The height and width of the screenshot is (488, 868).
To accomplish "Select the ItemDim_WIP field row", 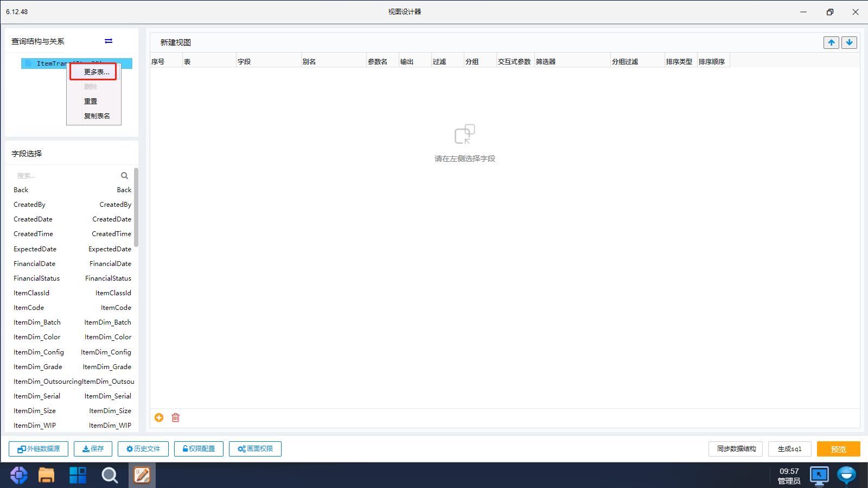I will 72,426.
